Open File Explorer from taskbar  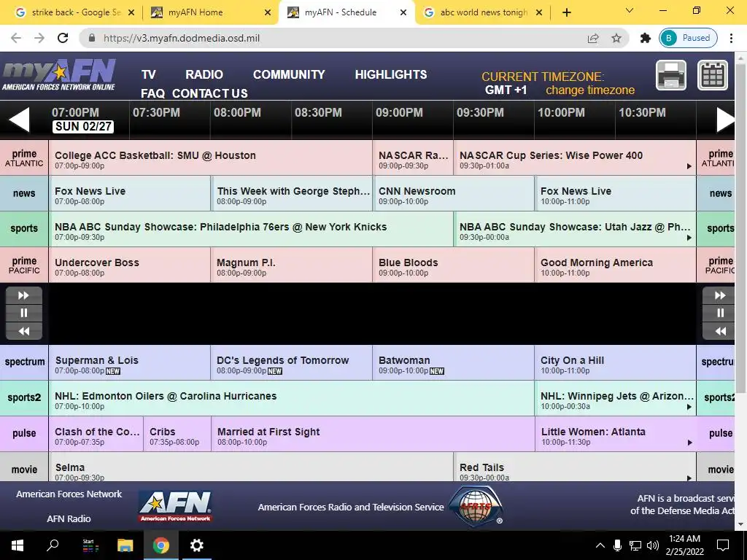(x=125, y=545)
